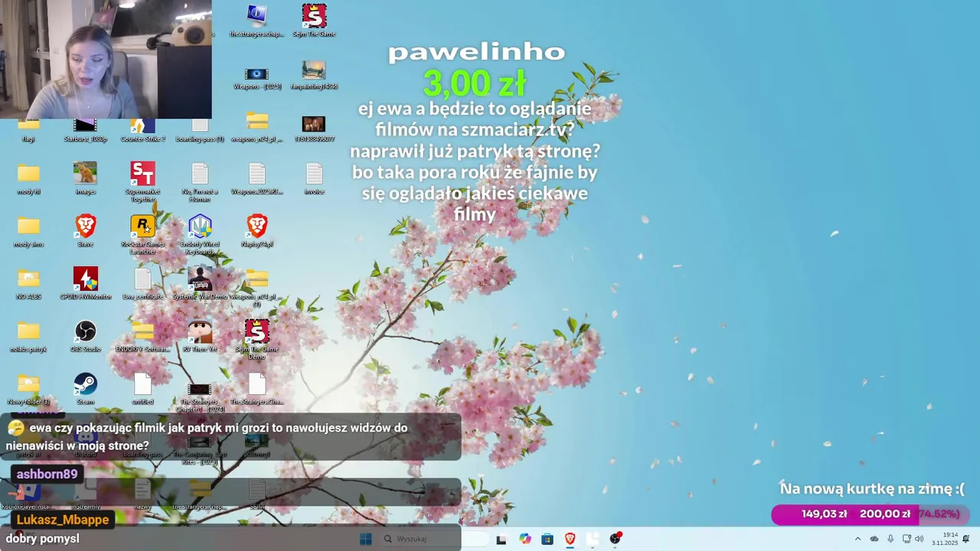Open the images cat thumbnail file
Image resolution: width=980 pixels, height=551 pixels.
85,178
